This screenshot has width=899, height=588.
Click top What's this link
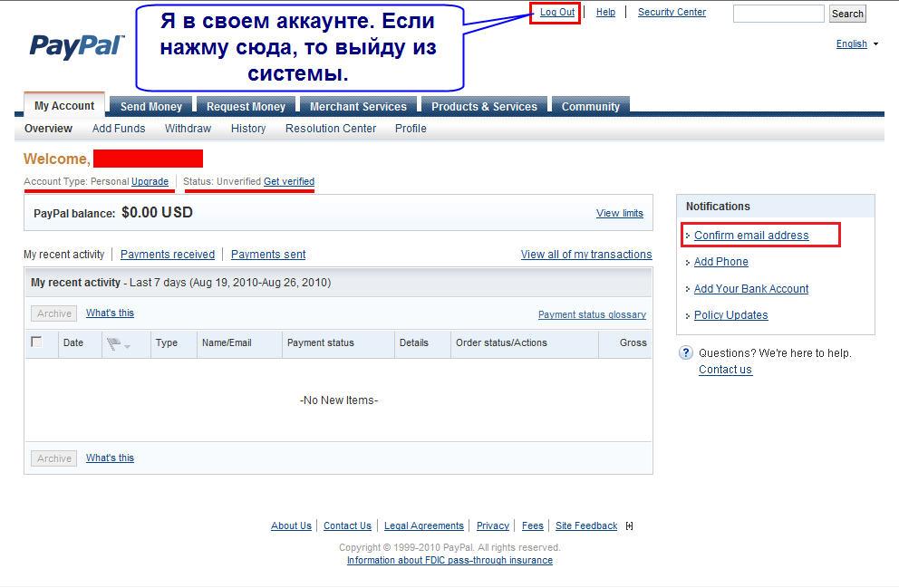point(110,313)
